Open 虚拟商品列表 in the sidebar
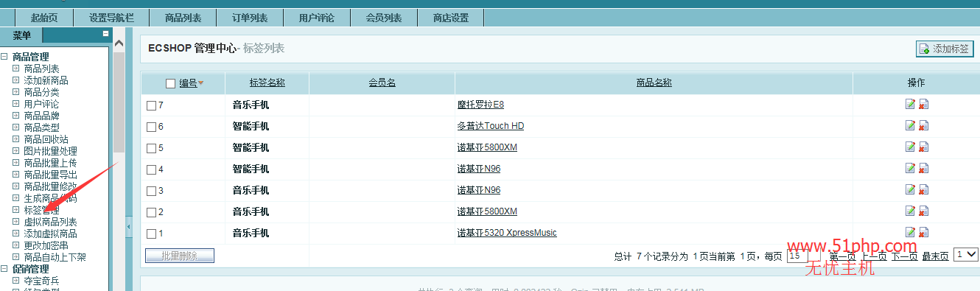Image resolution: width=980 pixels, height=291 pixels. tap(50, 222)
